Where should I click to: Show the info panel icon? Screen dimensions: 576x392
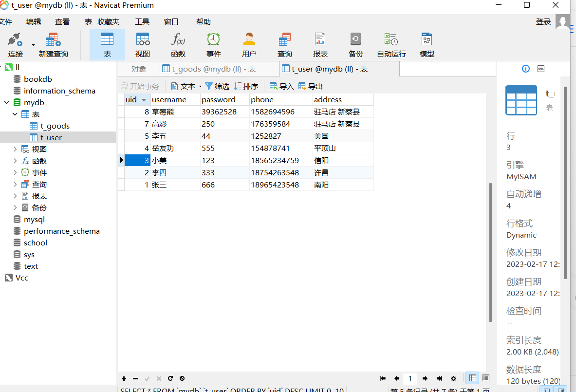(x=526, y=69)
